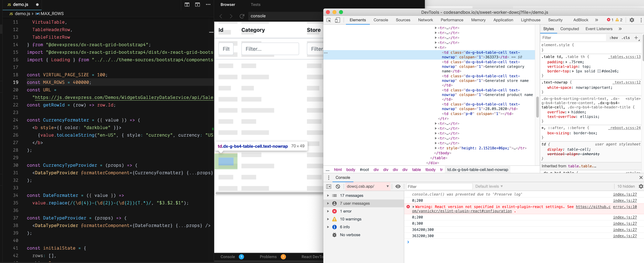Switch to the Network panel tab
Screen dimensions: 644x263
click(425, 20)
